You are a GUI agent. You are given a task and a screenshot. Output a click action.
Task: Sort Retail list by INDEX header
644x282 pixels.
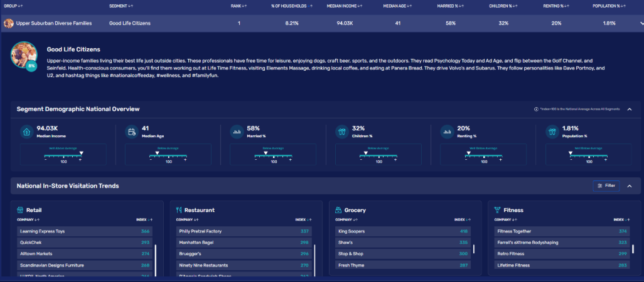pos(144,220)
